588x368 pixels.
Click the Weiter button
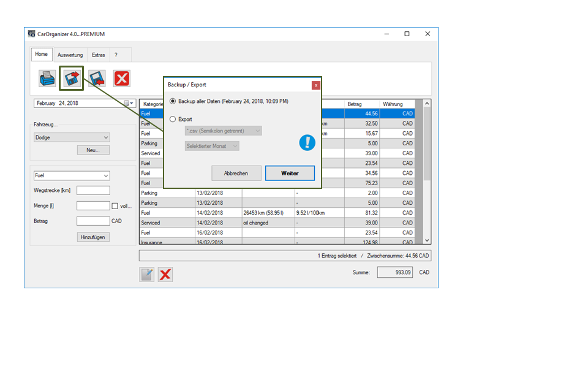[x=290, y=173]
